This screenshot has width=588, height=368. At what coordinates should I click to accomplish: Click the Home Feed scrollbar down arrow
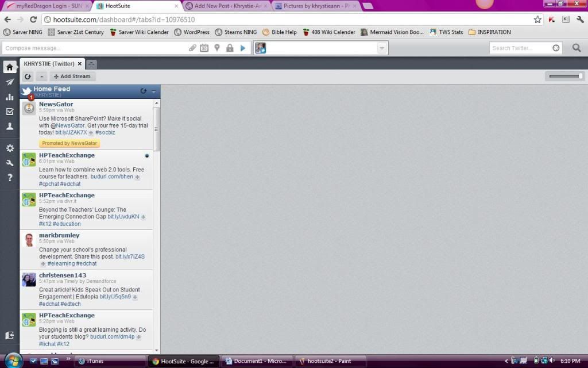156,351
